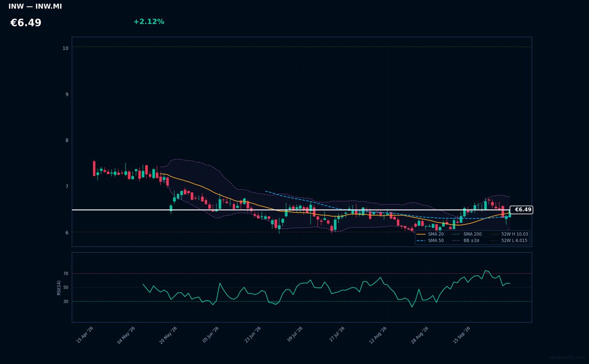Image resolution: width=589 pixels, height=364 pixels.
Task: Click the large €6.49 price under the title
Action: 26,23
